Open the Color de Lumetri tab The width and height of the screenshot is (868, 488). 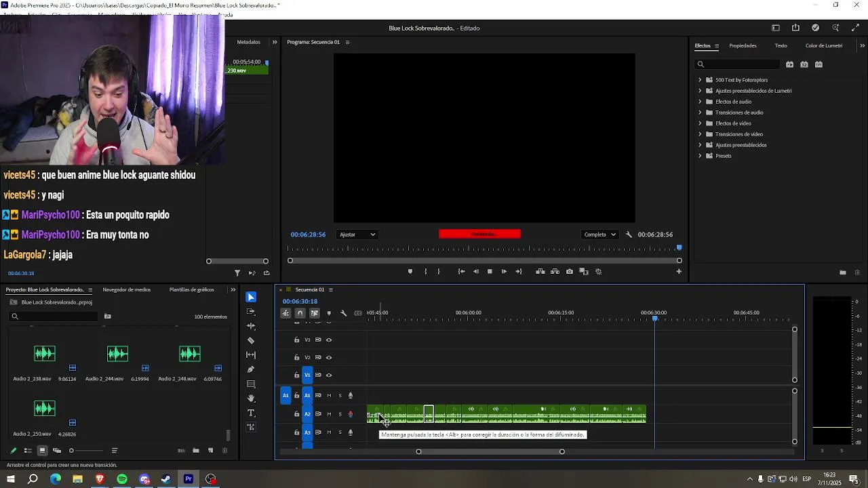click(x=824, y=46)
